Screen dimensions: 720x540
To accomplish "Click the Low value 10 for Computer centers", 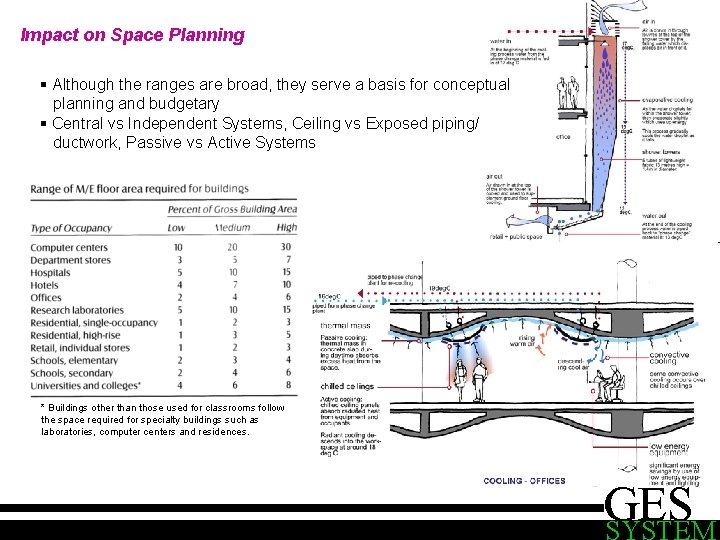I will [178, 247].
